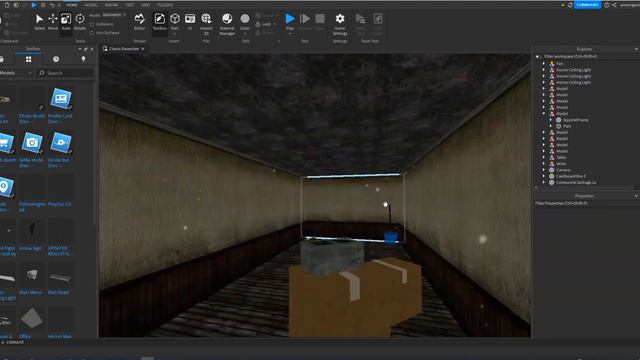Expand the Cardboard Box tree node
The height and width of the screenshot is (360, 640).
coord(544,176)
